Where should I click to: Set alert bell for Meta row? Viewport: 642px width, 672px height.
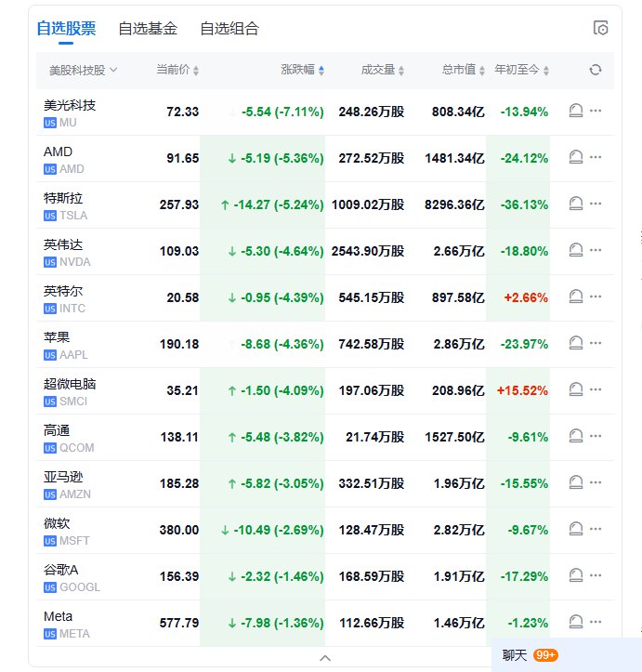(576, 622)
